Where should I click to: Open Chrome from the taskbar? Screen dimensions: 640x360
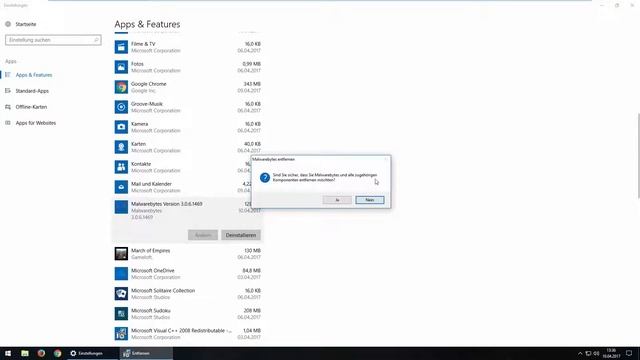(58, 353)
